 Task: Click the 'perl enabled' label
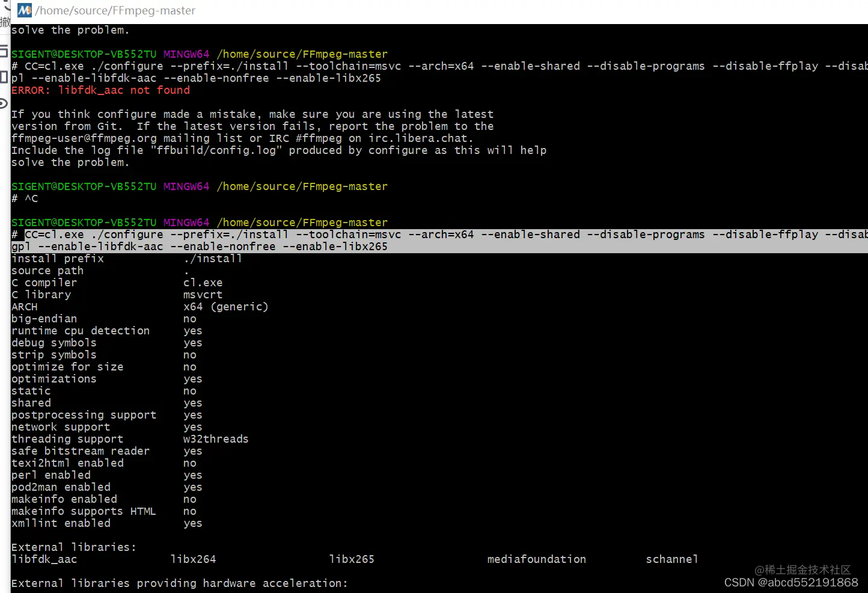(x=51, y=475)
